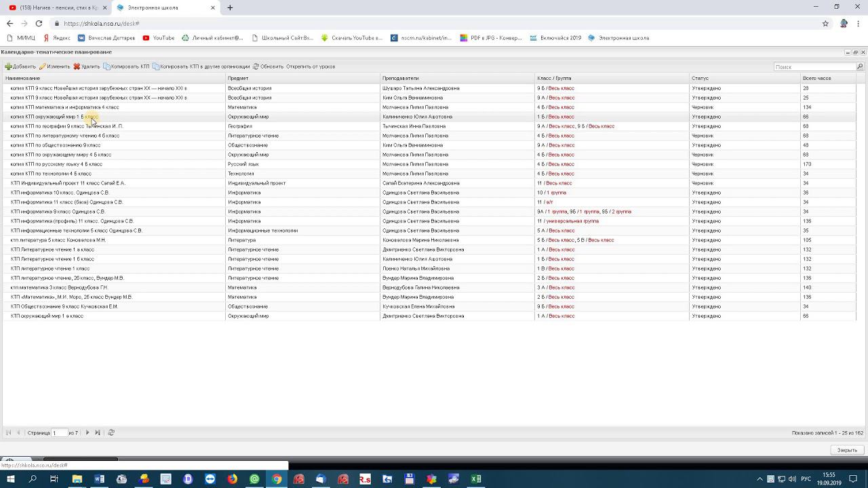Image resolution: width=868 pixels, height=488 pixels.
Task: Open the YouTube bookmark
Action: (x=159, y=38)
